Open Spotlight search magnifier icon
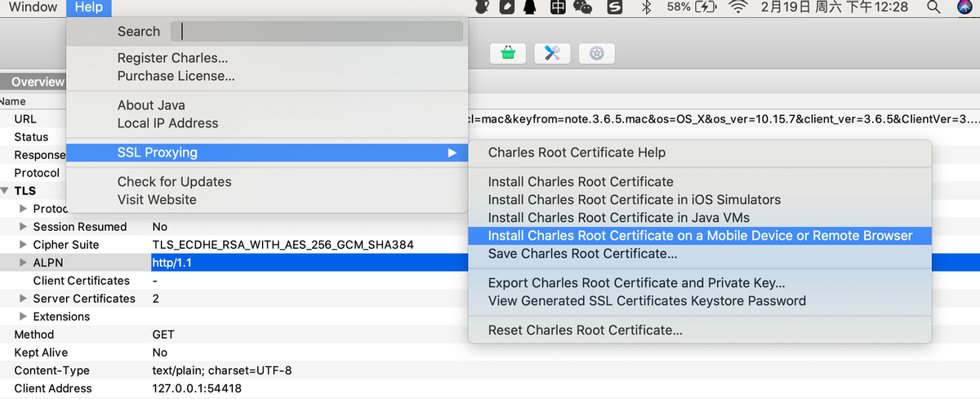The width and height of the screenshot is (980, 399). tap(933, 7)
